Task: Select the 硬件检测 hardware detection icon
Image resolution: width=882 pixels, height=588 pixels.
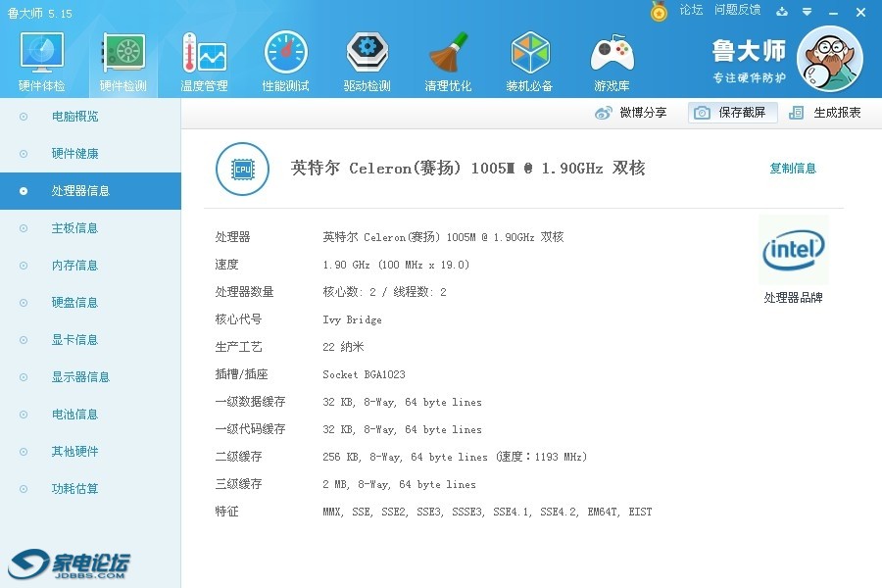Action: click(123, 62)
